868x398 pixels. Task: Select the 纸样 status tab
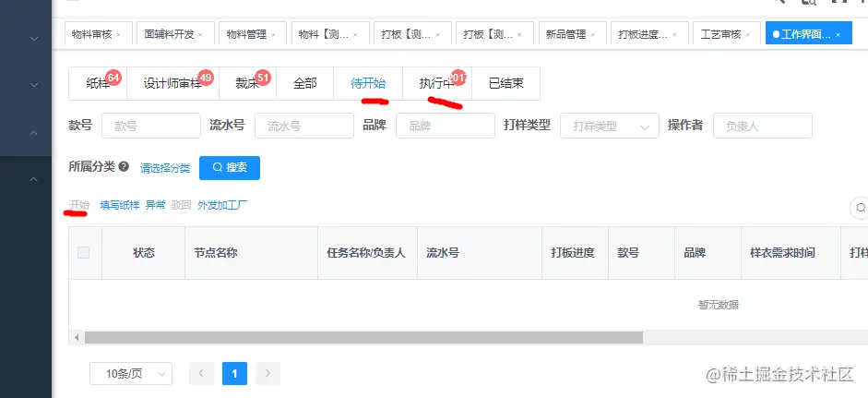coord(98,84)
